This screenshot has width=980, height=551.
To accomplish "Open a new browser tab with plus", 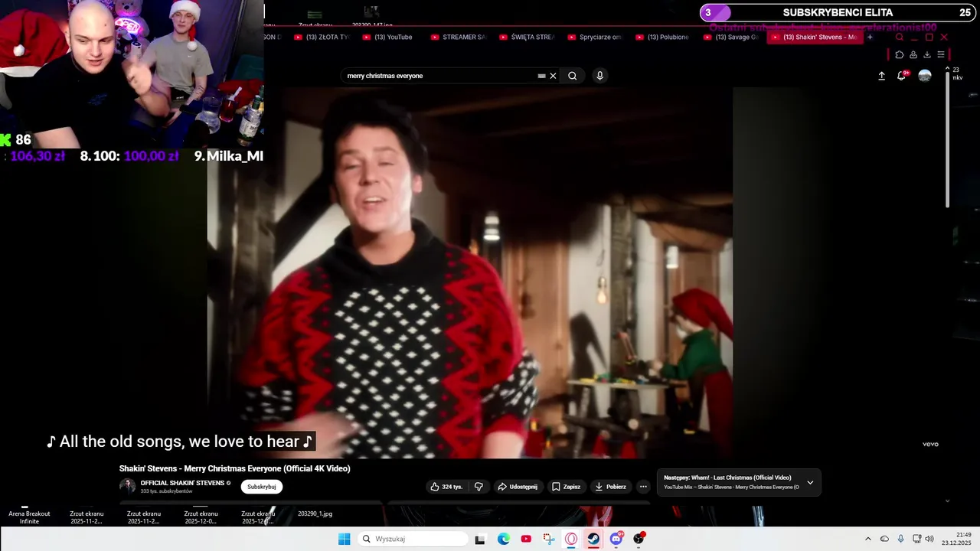I will 870,37.
